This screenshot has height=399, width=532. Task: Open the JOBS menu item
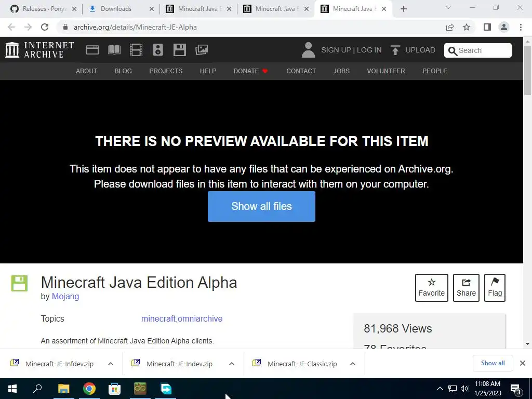click(x=341, y=71)
